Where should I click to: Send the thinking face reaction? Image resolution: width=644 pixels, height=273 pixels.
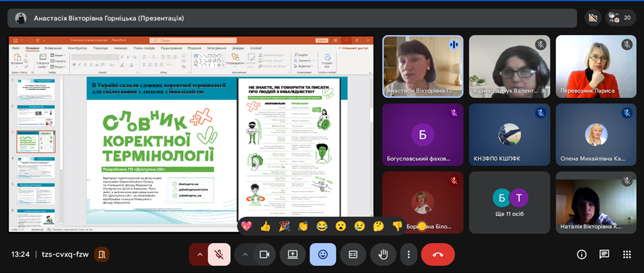[378, 226]
